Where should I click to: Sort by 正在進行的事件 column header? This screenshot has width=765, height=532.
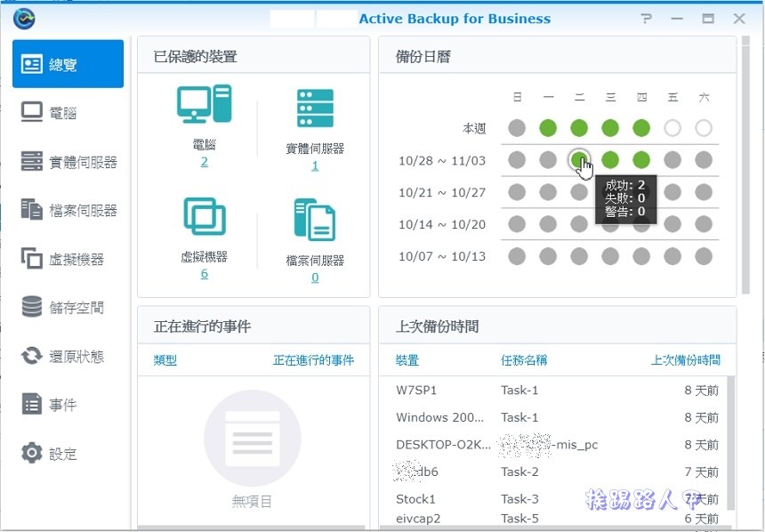(x=313, y=360)
